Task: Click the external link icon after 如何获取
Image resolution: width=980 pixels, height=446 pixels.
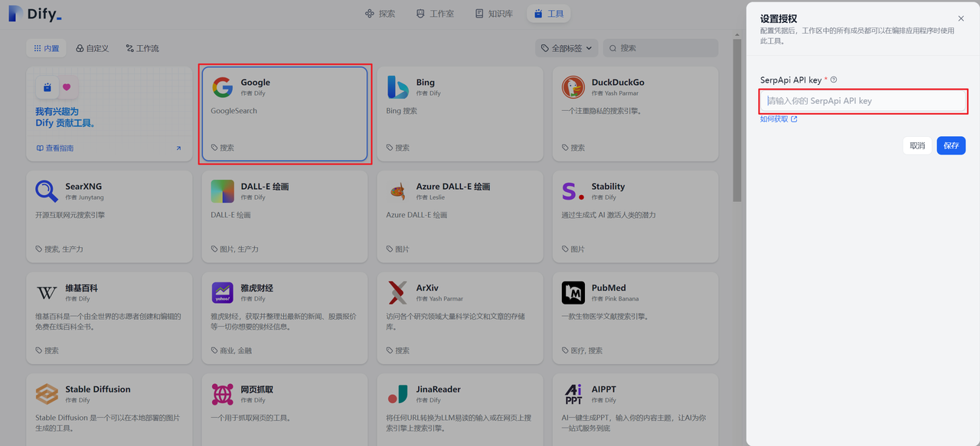Action: [794, 119]
